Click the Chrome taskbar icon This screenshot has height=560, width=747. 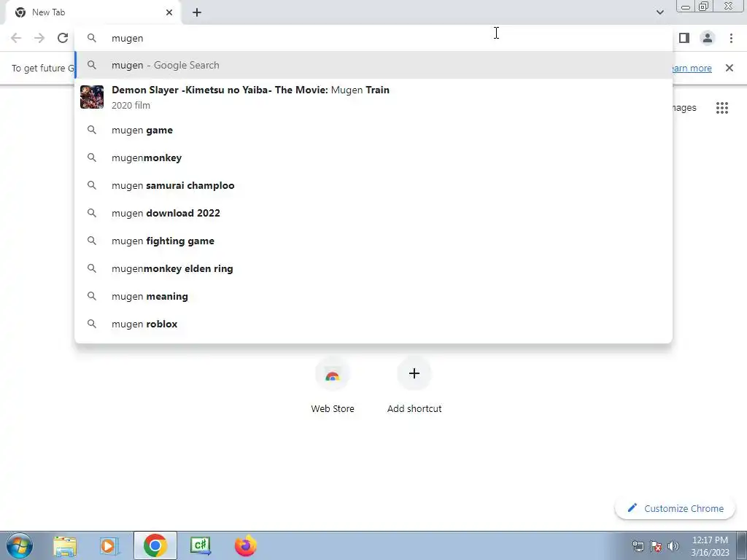click(x=155, y=545)
